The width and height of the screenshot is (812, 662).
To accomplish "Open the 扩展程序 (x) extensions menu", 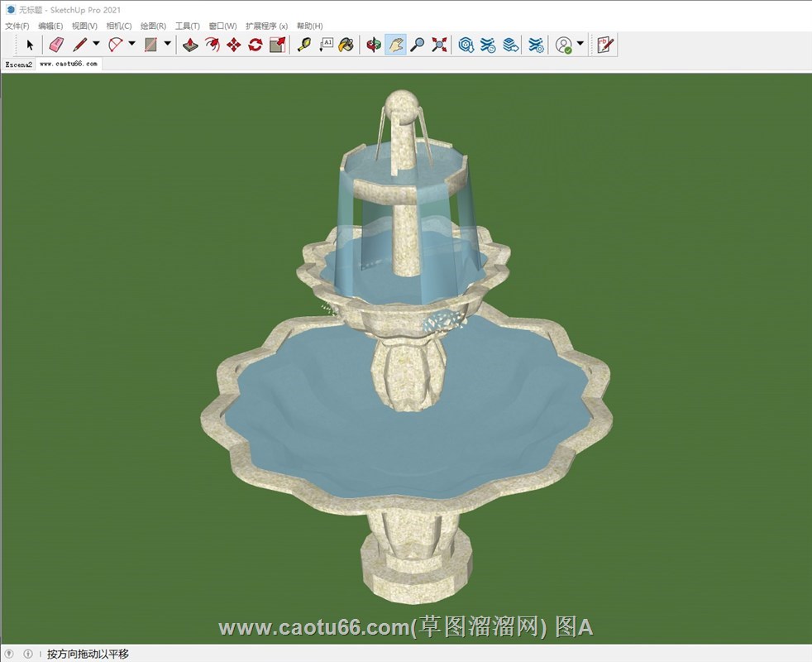I will click(266, 26).
